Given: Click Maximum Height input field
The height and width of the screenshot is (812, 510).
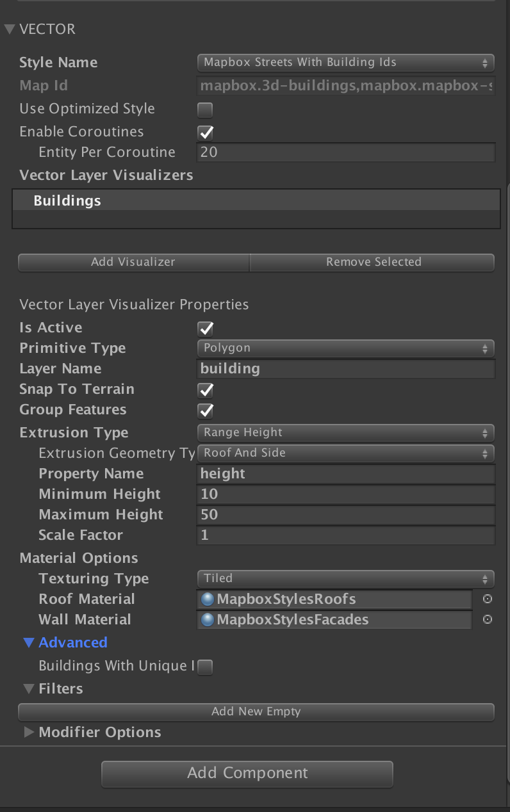Looking at the screenshot, I should coord(345,515).
